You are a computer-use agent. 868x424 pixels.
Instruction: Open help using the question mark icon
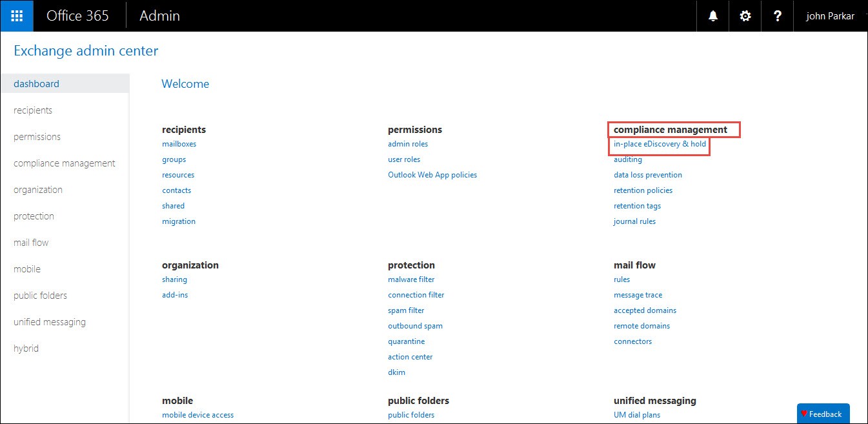coord(777,15)
